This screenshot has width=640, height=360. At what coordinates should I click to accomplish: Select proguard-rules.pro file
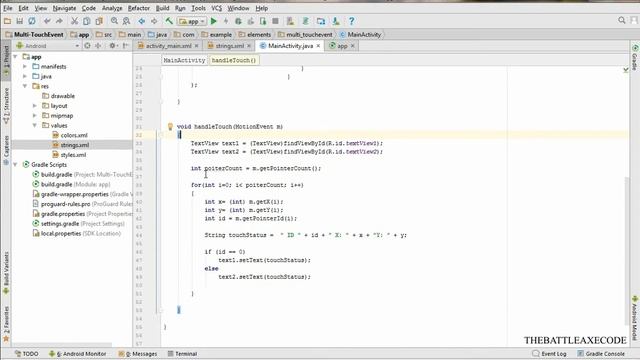click(x=65, y=204)
